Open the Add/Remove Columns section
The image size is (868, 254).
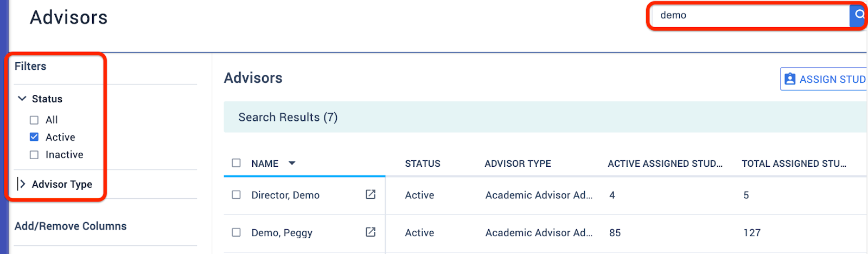pyautogui.click(x=71, y=226)
